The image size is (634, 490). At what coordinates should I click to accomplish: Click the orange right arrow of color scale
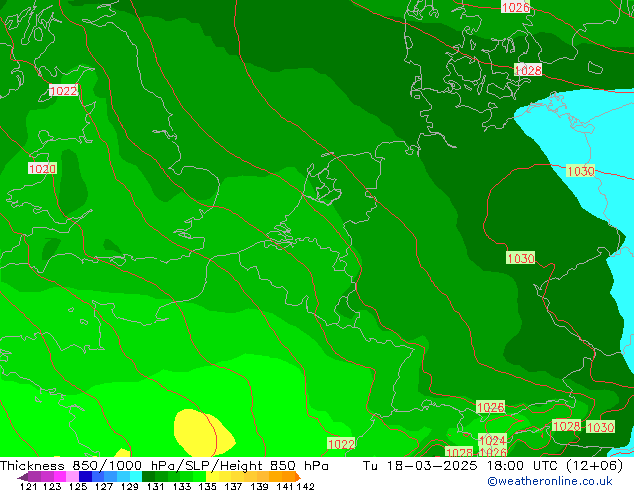point(298,477)
